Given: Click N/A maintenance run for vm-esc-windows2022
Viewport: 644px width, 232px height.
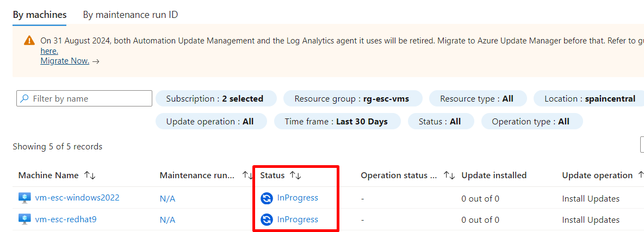Looking at the screenshot, I should pyautogui.click(x=168, y=198).
